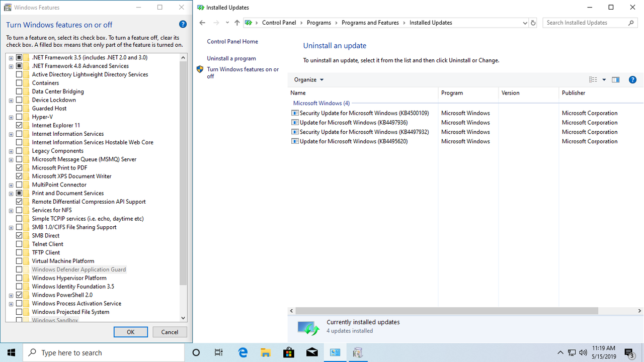Click the help icon in Installed Updates toolbar
644x362 pixels.
pos(633,79)
